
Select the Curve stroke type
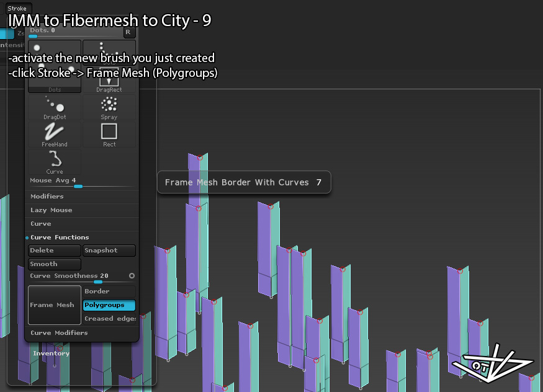point(55,162)
